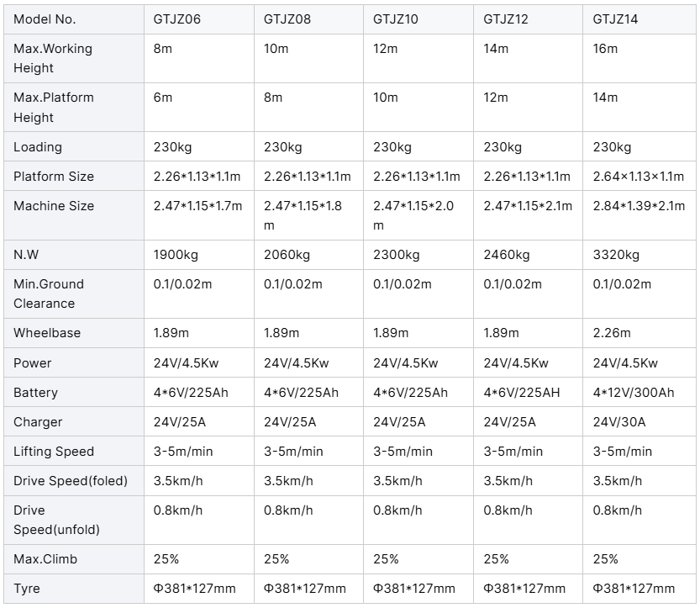
Task: Select the 3320kg net weight value
Action: tap(616, 255)
